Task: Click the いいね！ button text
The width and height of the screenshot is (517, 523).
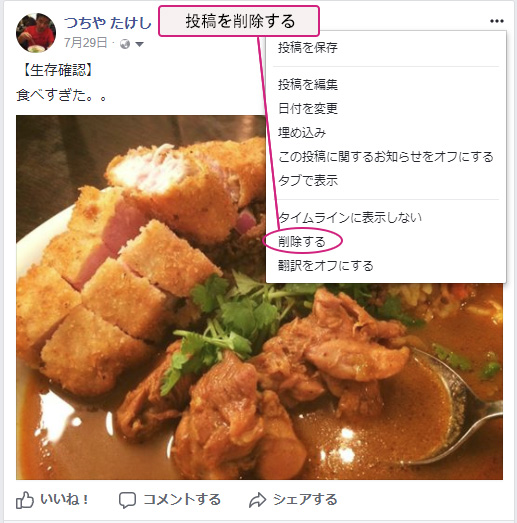Action: 65,499
